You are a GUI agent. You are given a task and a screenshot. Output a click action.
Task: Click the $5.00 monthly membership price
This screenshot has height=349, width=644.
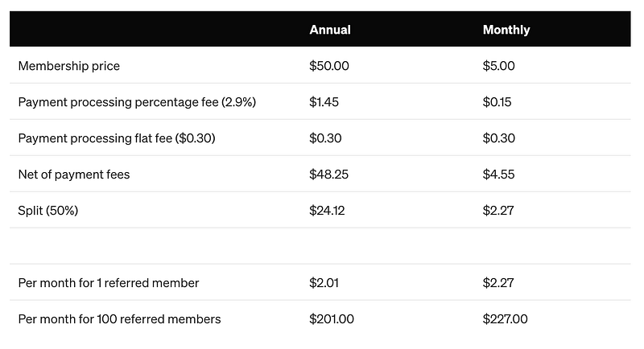pos(498,66)
